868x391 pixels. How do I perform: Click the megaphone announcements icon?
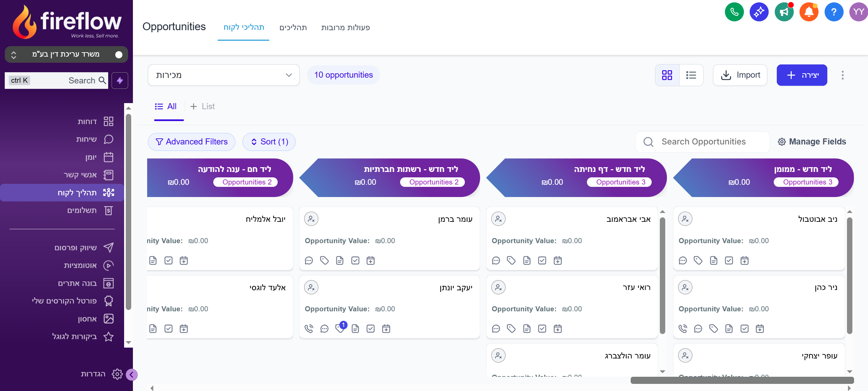click(x=784, y=12)
